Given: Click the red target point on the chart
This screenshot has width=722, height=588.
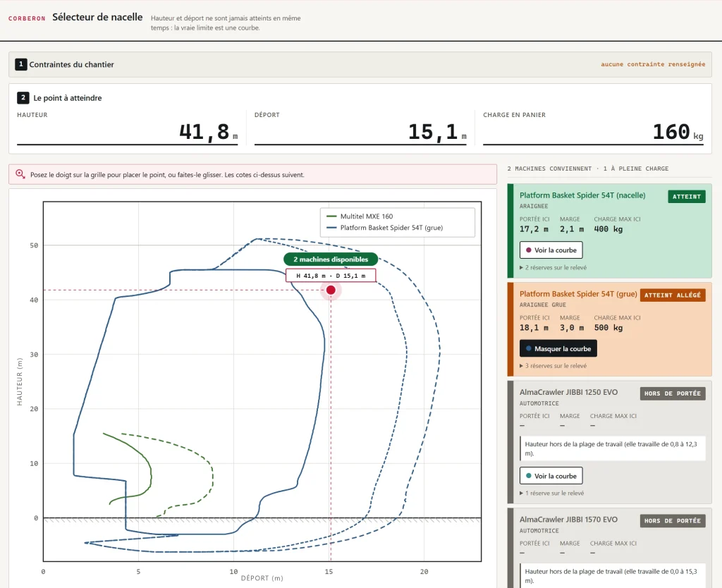Looking at the screenshot, I should pyautogui.click(x=331, y=290).
